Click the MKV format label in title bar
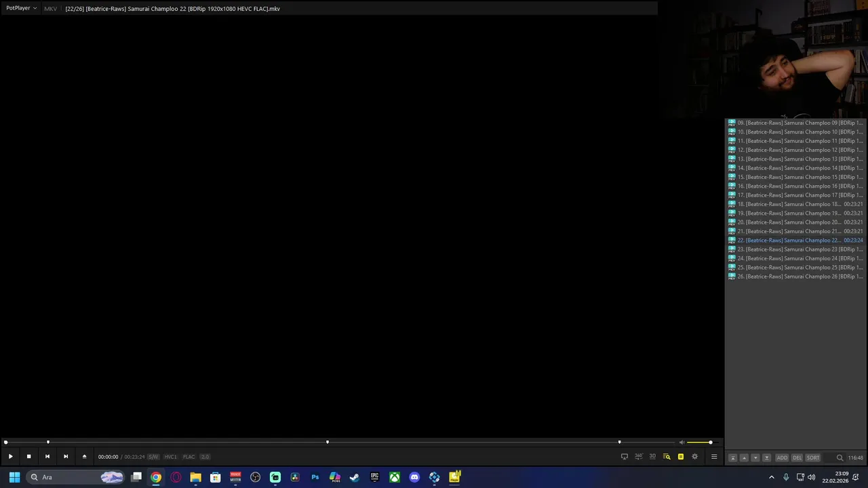 [x=50, y=9]
